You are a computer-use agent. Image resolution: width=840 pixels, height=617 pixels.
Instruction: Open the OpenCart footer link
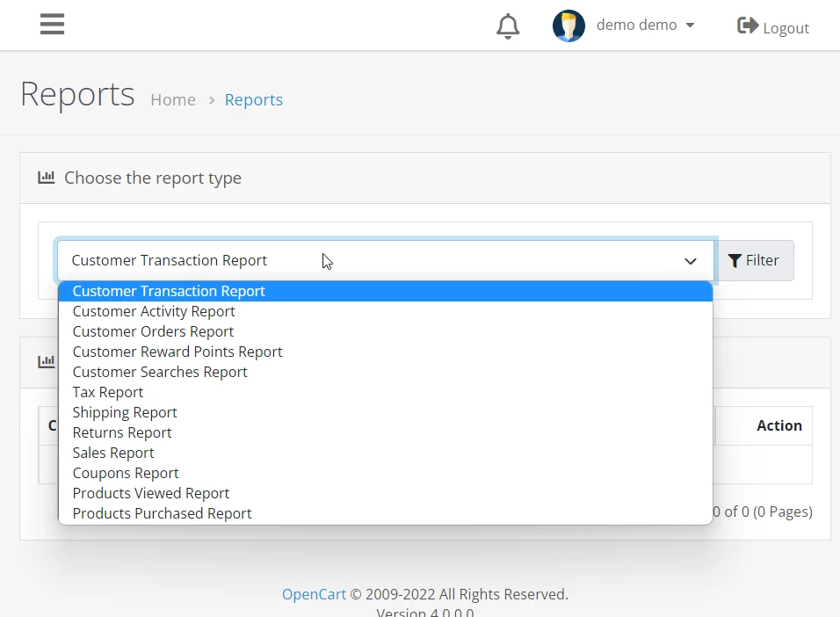pos(314,594)
